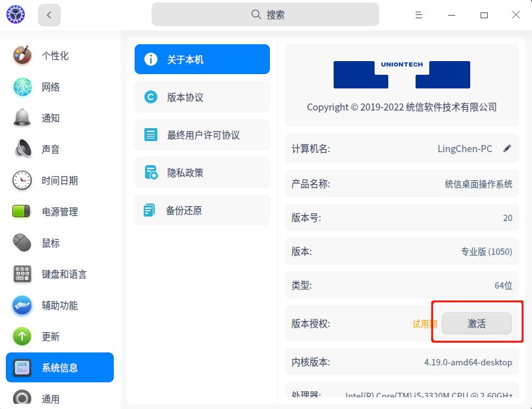Open 时间日期 settings

tap(60, 180)
